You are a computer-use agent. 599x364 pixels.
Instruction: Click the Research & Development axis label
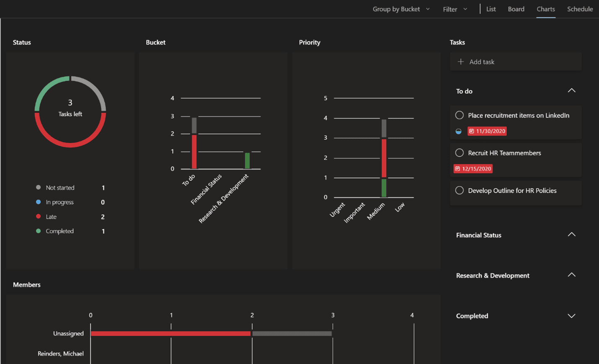[224, 199]
